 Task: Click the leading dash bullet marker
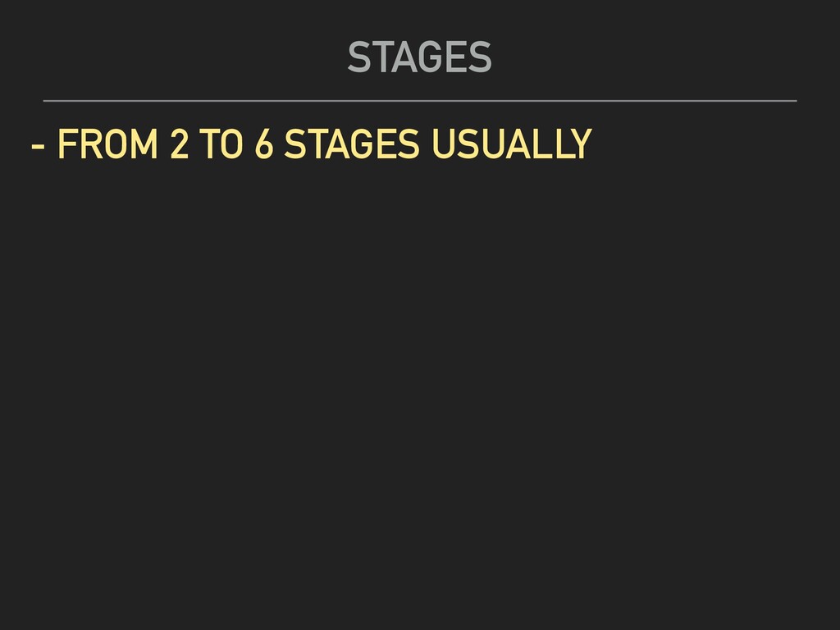point(38,145)
